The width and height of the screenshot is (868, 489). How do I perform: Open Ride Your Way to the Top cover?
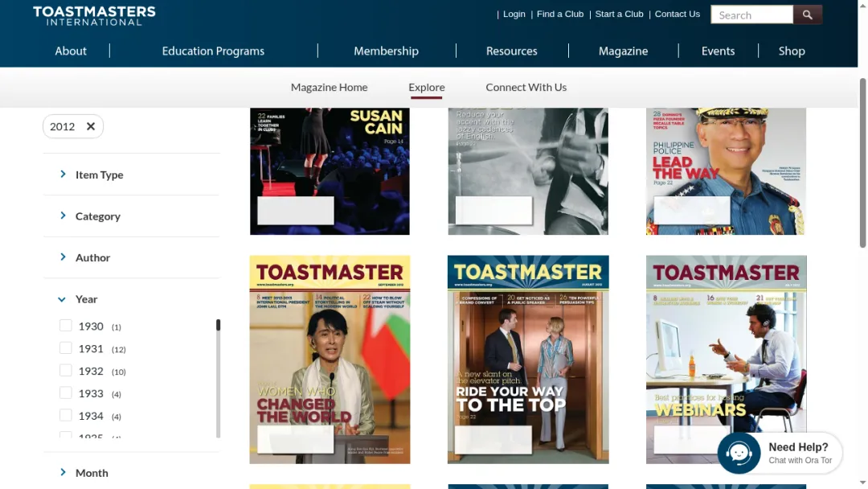click(528, 360)
